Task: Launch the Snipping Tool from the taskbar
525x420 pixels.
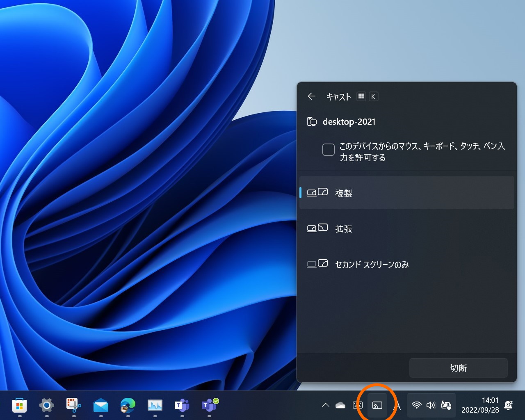Action: (x=73, y=406)
